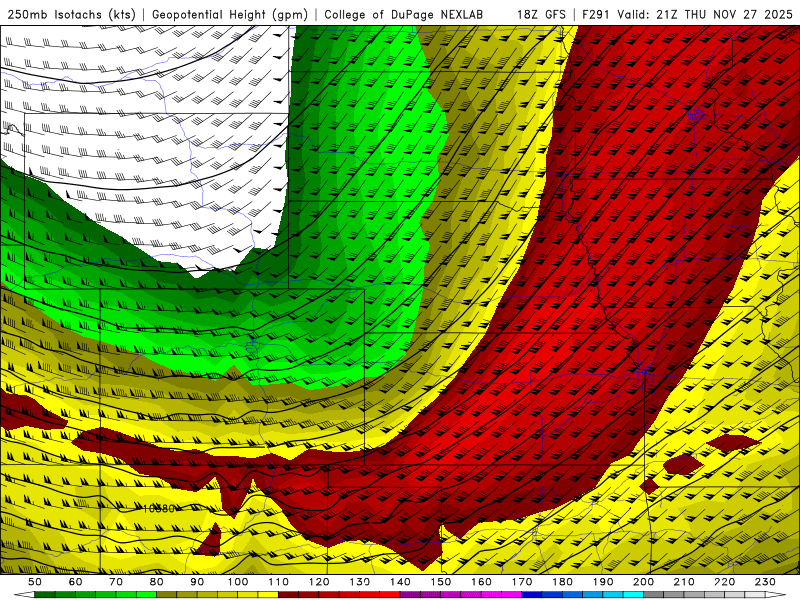This screenshot has height=600, width=800.
Task: Pick the bright red swatch left of 140 mark
Action: [390, 595]
